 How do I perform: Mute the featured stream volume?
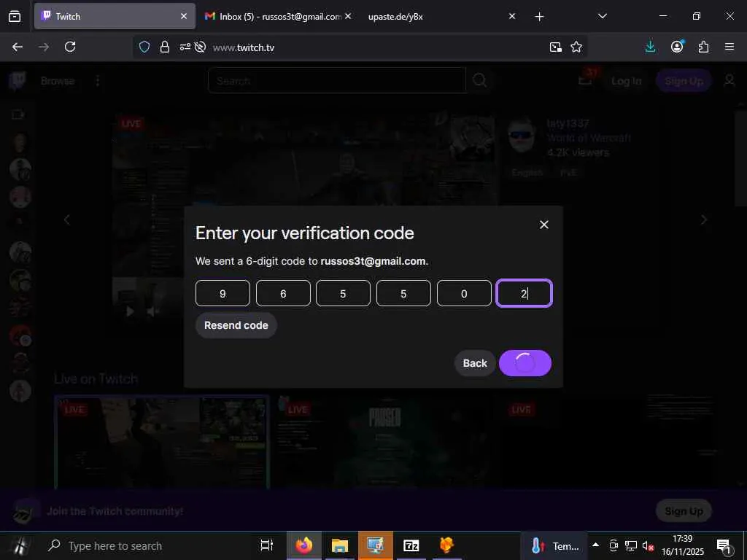[152, 311]
